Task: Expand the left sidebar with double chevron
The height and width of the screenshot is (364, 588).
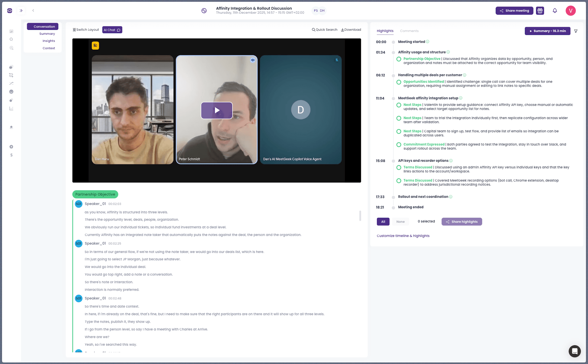Action: click(x=21, y=11)
